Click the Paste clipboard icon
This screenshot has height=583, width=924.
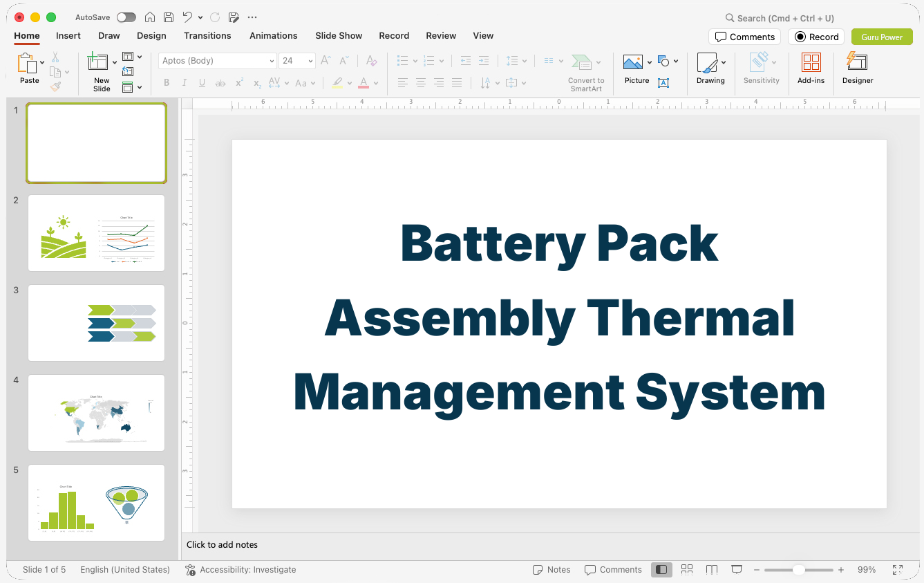point(27,63)
